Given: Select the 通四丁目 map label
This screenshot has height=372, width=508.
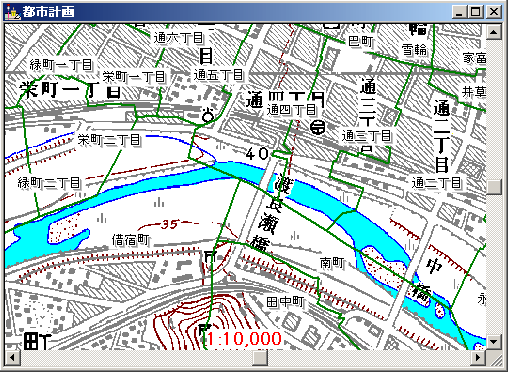Looking at the screenshot, I should (x=291, y=109).
